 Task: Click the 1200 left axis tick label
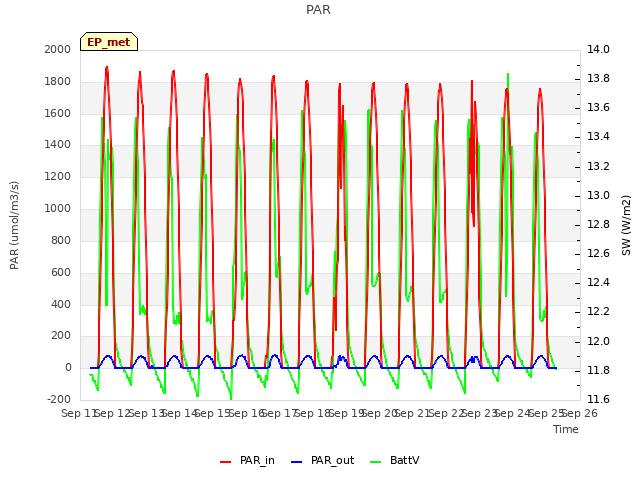(x=58, y=177)
